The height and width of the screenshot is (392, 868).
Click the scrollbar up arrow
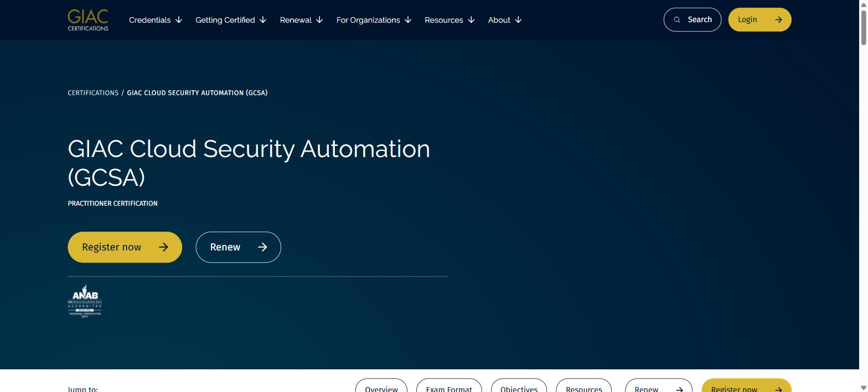[x=863, y=4]
